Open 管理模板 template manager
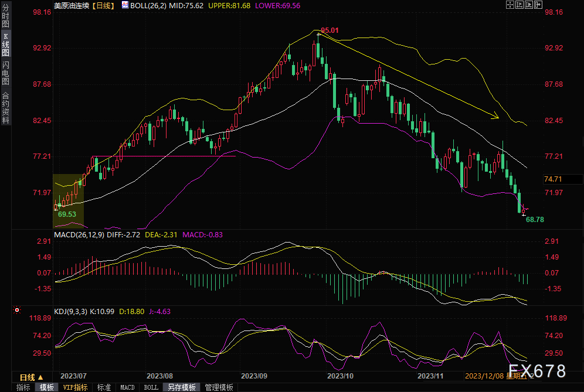 pos(218,387)
